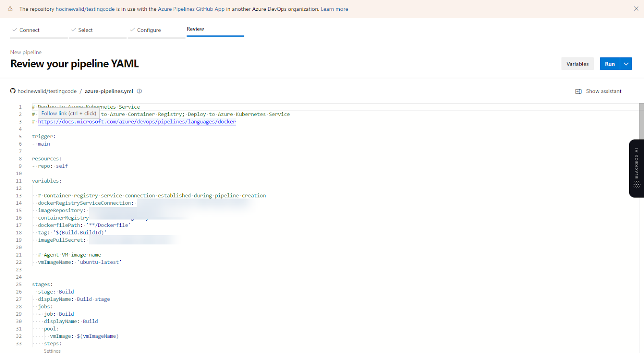Screen dimensions: 644x353
Task: Click the '- main' trigger branch line
Action: pos(41,144)
